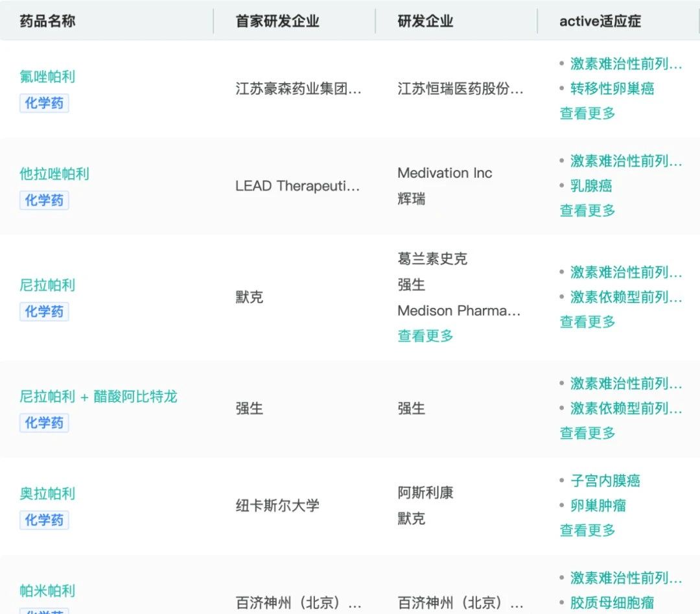Open drug 帕米帕利 link

[x=47, y=591]
